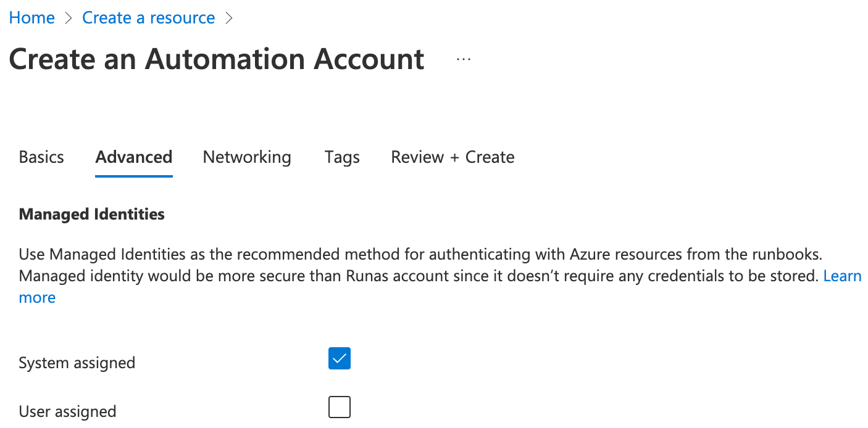Screen dimensions: 868x428
Task: Click the User assigned label
Action: tap(67, 411)
